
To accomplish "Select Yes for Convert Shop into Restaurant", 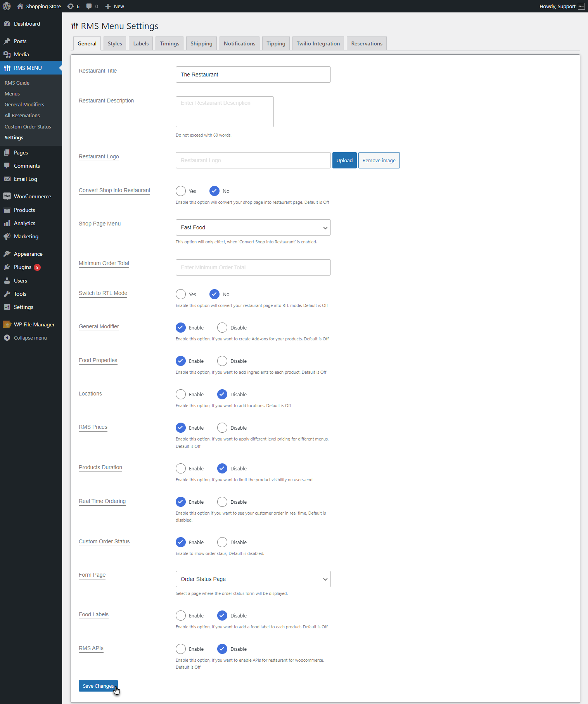I will point(181,191).
